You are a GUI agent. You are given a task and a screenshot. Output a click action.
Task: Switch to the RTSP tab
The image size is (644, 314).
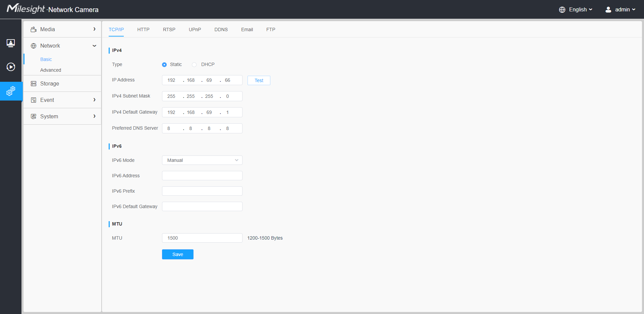(169, 29)
